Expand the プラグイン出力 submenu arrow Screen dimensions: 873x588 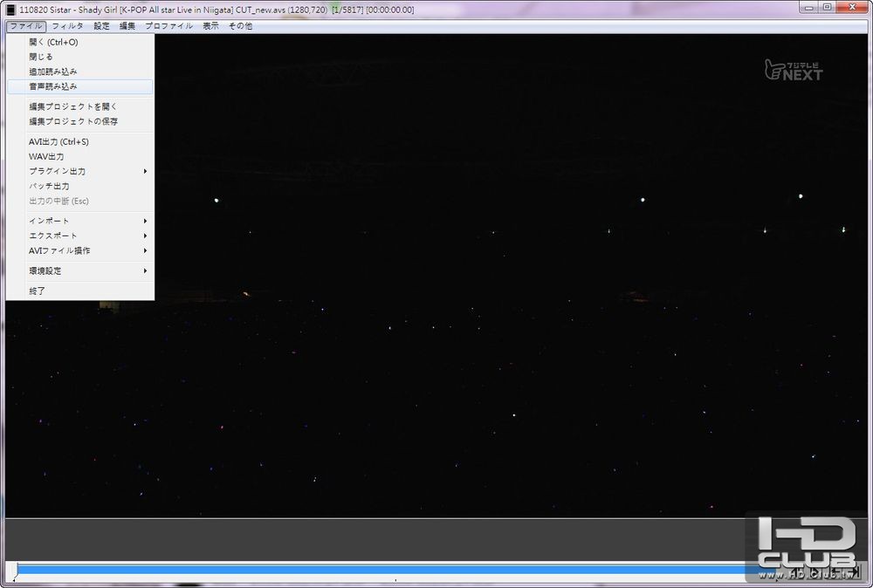click(x=145, y=171)
